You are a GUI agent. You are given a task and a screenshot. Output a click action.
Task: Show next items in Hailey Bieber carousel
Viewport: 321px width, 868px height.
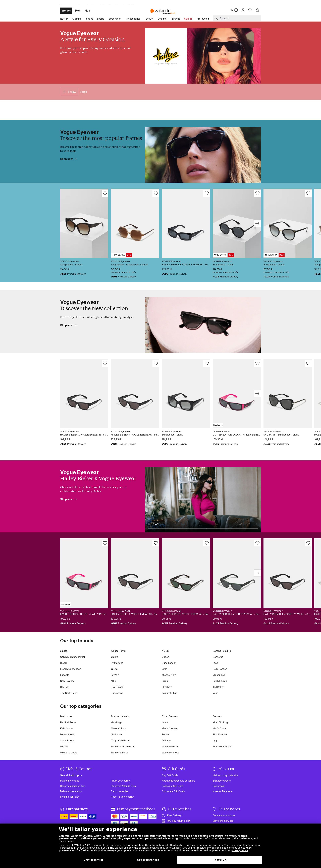(x=257, y=573)
